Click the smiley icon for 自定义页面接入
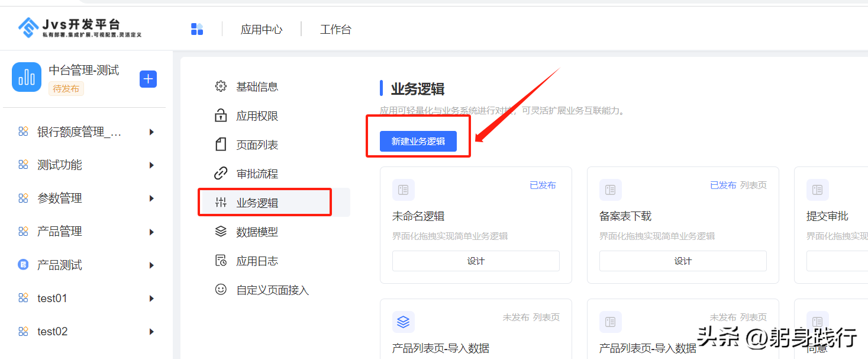This screenshot has width=868, height=359. pos(221,290)
